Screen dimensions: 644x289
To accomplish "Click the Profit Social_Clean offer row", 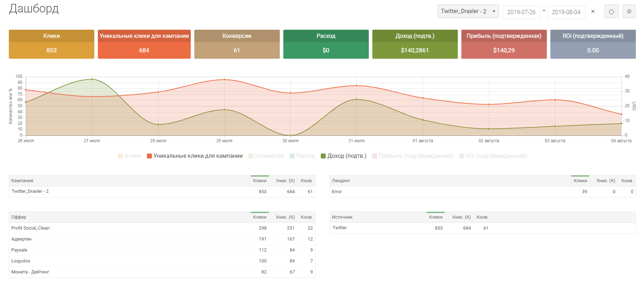I will pos(30,228).
